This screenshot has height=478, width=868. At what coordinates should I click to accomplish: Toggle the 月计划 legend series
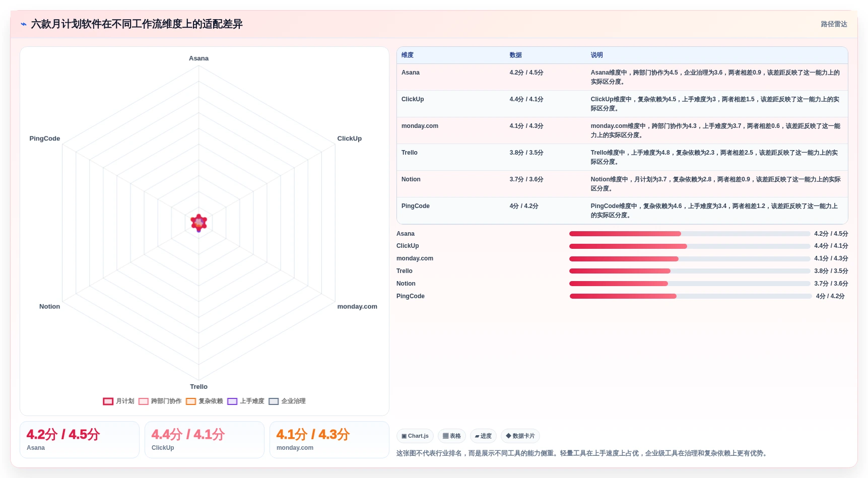pos(118,401)
